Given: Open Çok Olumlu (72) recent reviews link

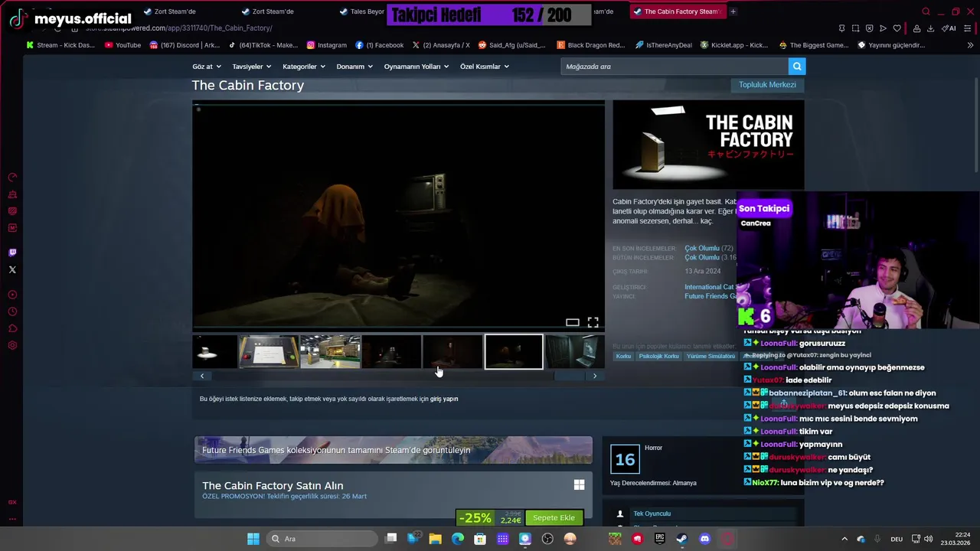Looking at the screenshot, I should coord(702,248).
